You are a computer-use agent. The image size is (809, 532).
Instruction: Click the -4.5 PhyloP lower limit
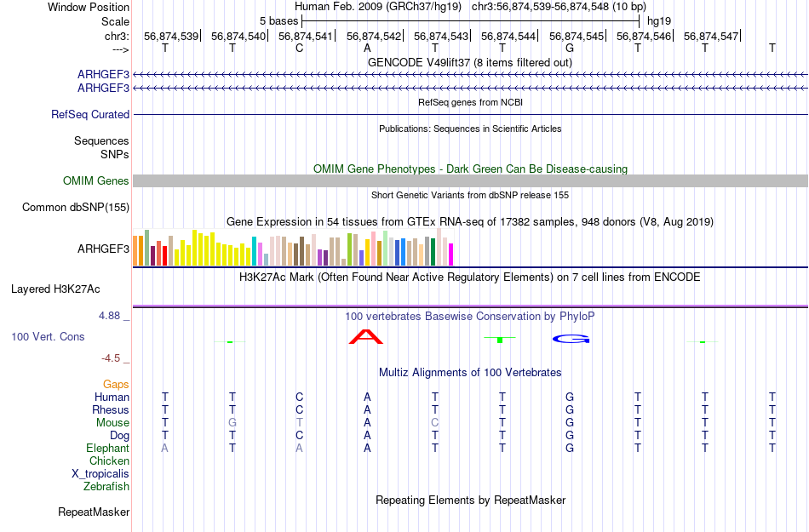tap(111, 358)
